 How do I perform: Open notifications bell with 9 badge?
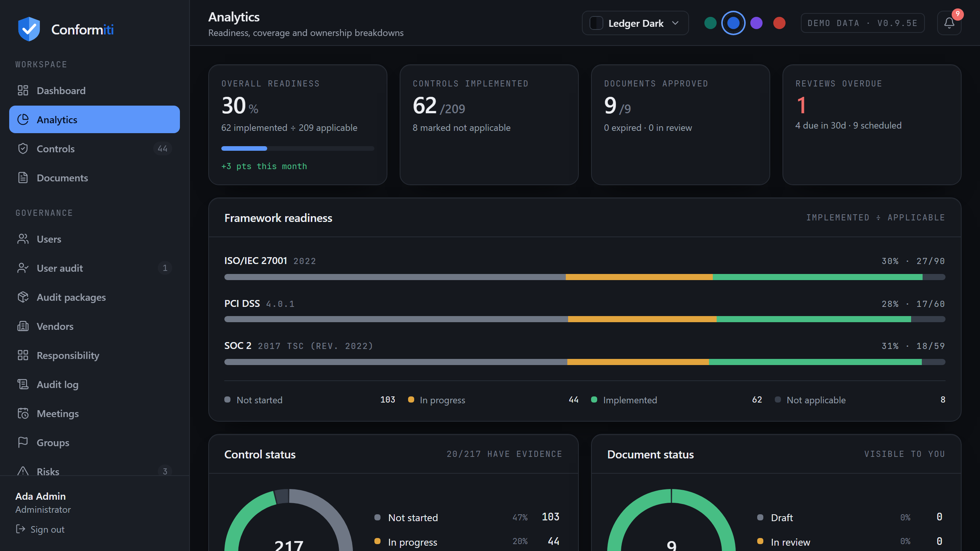click(949, 23)
